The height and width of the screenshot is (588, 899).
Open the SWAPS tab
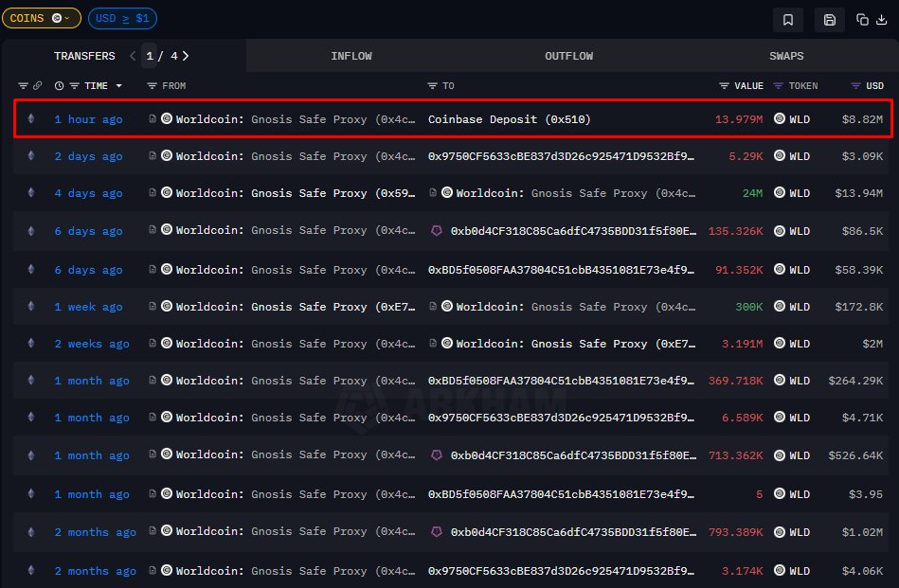786,56
